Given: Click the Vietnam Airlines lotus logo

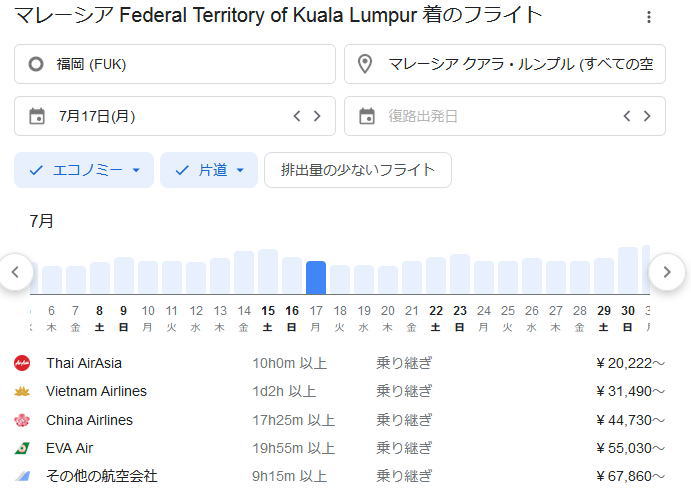Looking at the screenshot, I should [x=22, y=391].
